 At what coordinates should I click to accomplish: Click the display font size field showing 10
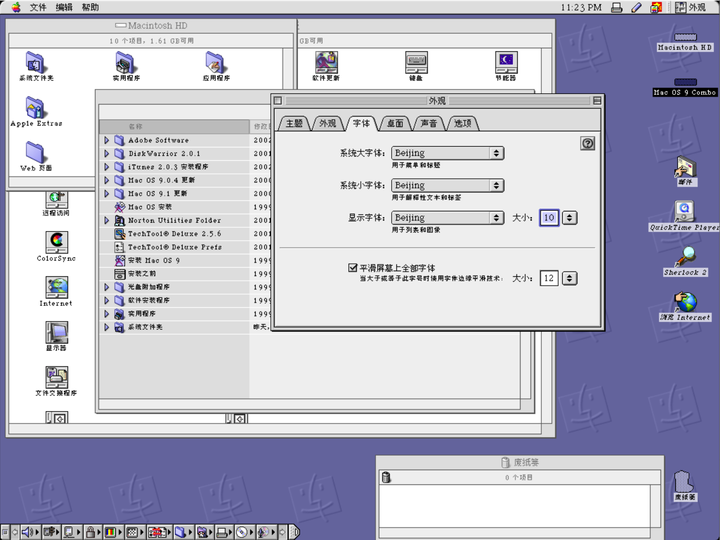click(549, 218)
